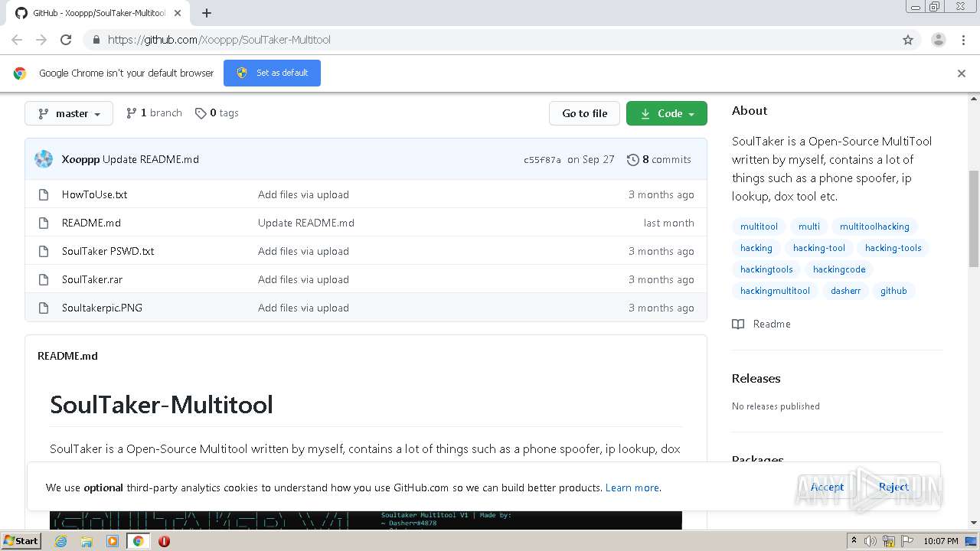Viewport: 980px width, 551px height.
Task: Select the hackingmultitool topic tag
Action: coord(775,291)
